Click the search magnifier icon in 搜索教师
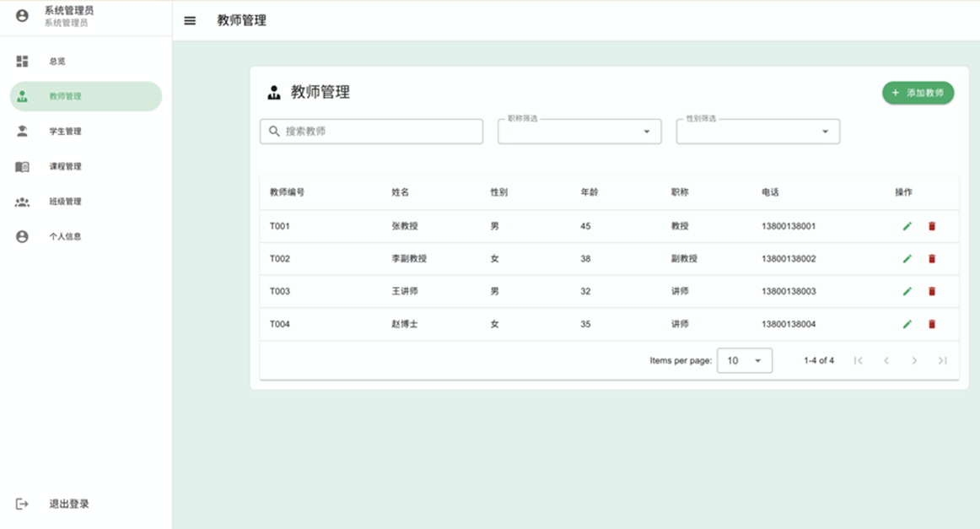The height and width of the screenshot is (529, 980). 273,131
